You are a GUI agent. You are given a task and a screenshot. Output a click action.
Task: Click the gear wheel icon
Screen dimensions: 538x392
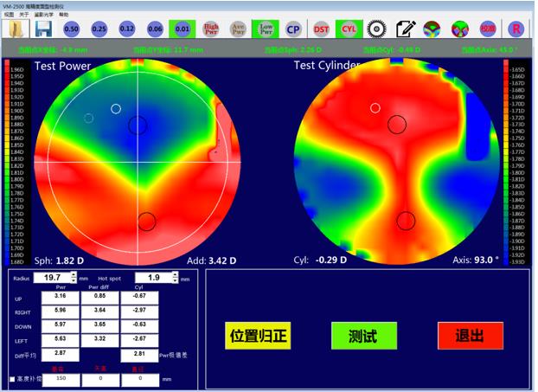click(x=375, y=29)
